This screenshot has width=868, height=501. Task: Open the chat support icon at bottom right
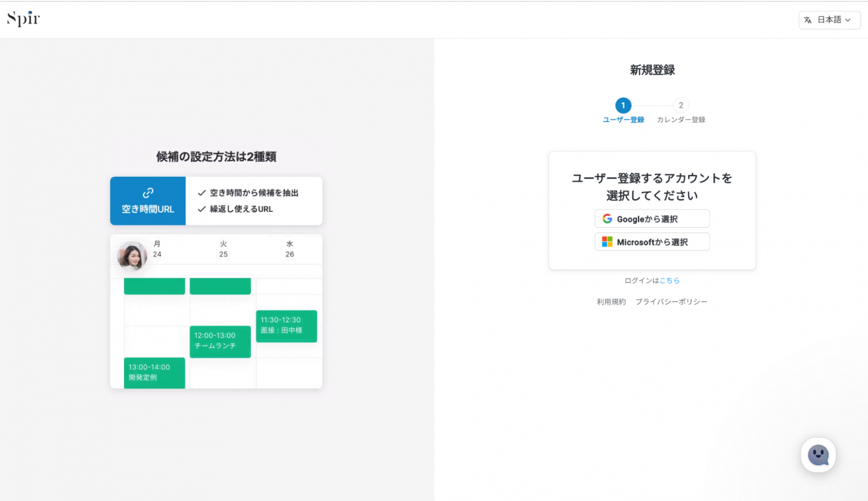(818, 455)
